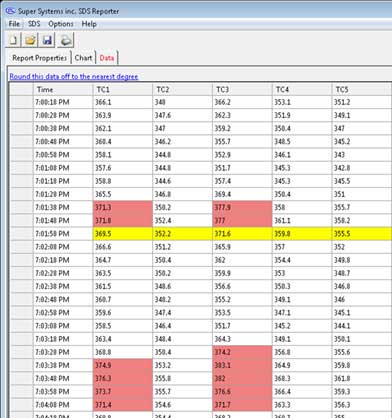Click the Time column header
The height and width of the screenshot is (418, 392).
(63, 89)
